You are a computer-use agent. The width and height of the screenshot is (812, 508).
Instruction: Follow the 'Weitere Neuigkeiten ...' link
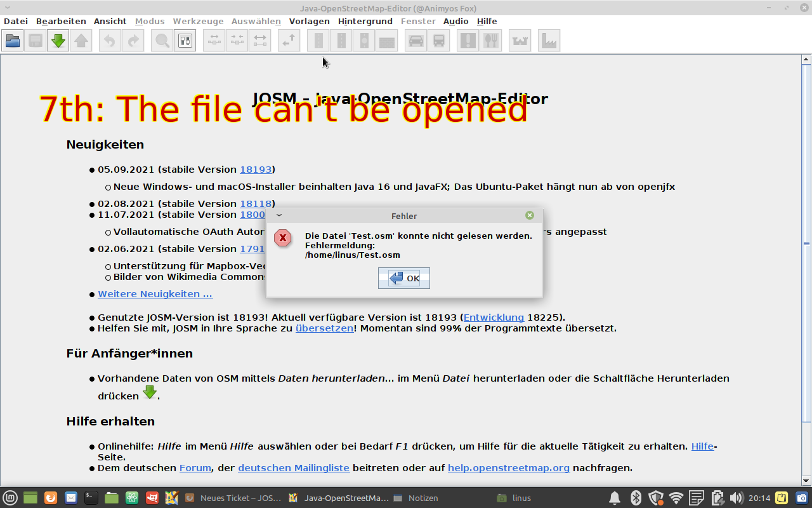(155, 294)
